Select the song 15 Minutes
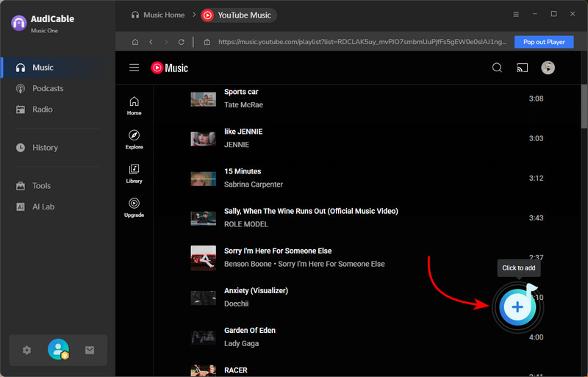The width and height of the screenshot is (588, 377). point(243,171)
